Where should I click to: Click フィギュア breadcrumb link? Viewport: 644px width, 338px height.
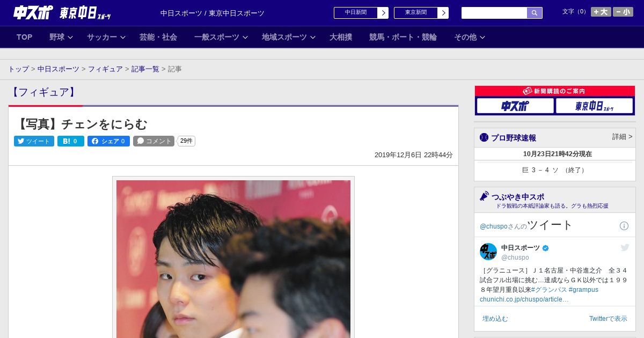click(105, 69)
